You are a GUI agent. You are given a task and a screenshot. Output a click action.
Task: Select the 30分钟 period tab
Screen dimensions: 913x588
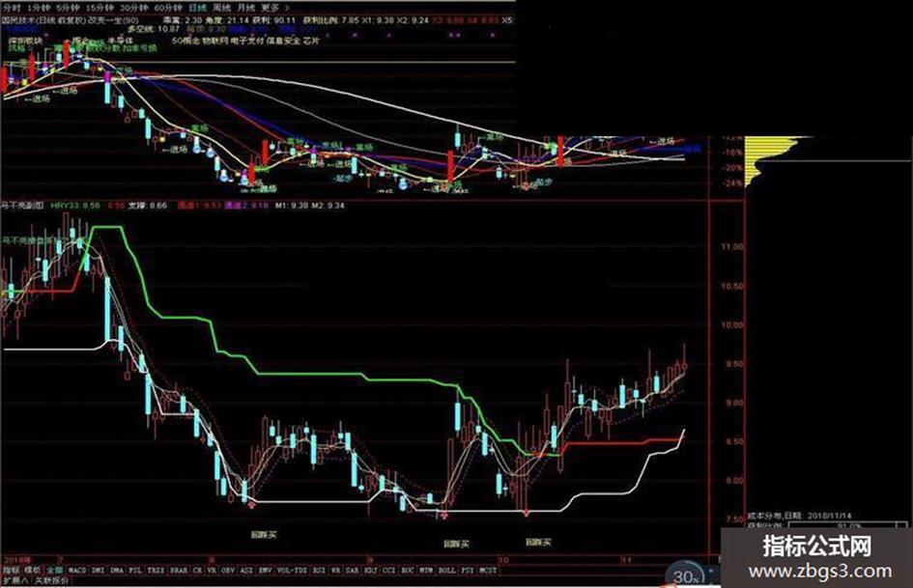point(134,8)
